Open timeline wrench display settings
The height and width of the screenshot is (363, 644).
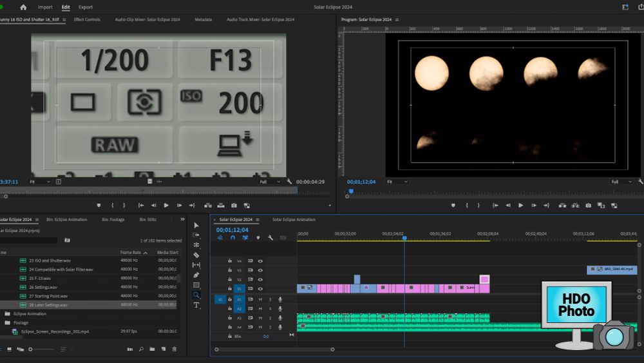[270, 238]
